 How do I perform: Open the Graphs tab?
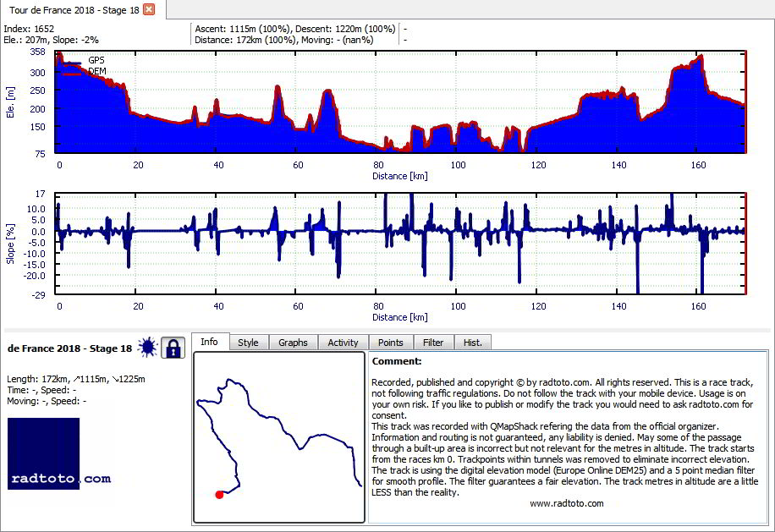point(293,343)
